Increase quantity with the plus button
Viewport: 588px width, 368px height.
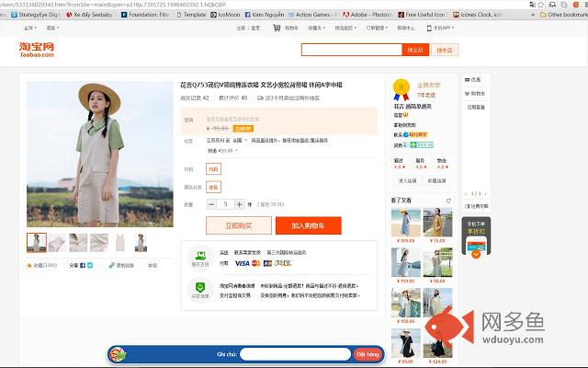[239, 204]
